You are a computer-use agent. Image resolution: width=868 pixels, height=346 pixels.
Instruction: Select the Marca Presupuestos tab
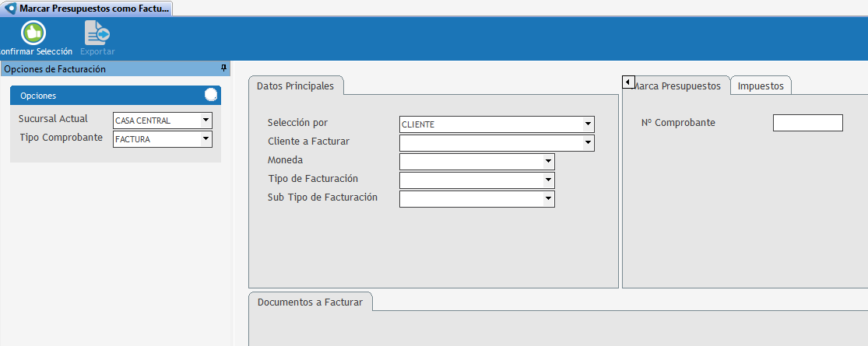pos(679,86)
